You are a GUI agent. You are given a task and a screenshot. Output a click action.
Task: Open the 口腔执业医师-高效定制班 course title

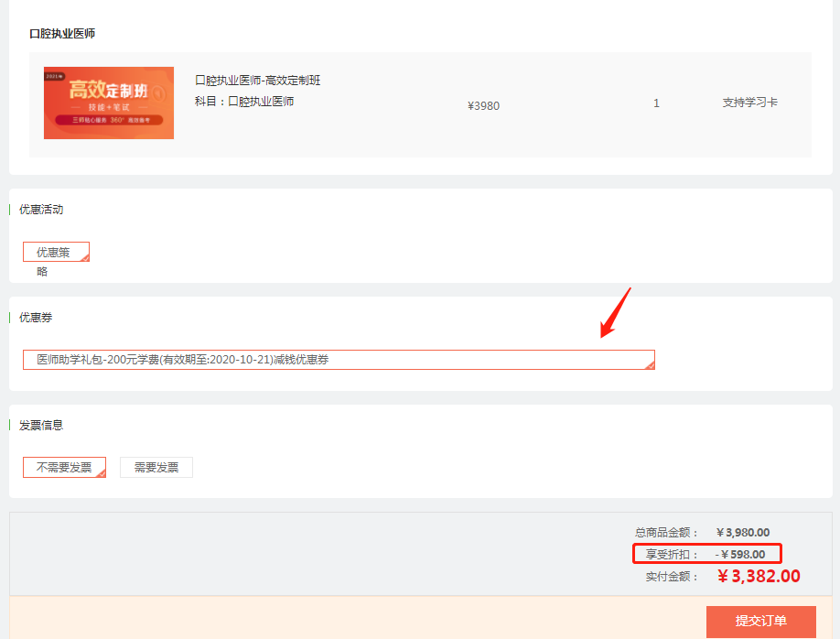[257, 81]
